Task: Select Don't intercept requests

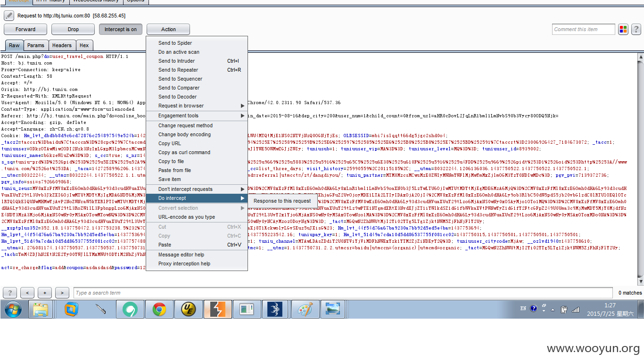Action: [197, 189]
